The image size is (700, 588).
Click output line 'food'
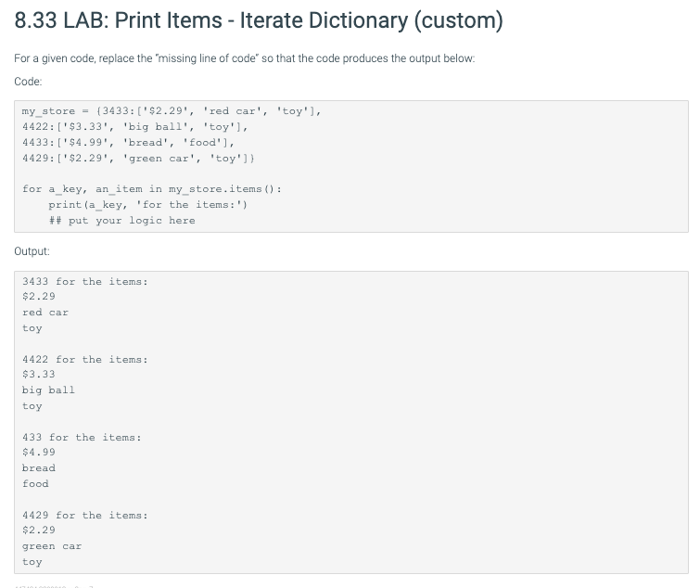[x=36, y=483]
